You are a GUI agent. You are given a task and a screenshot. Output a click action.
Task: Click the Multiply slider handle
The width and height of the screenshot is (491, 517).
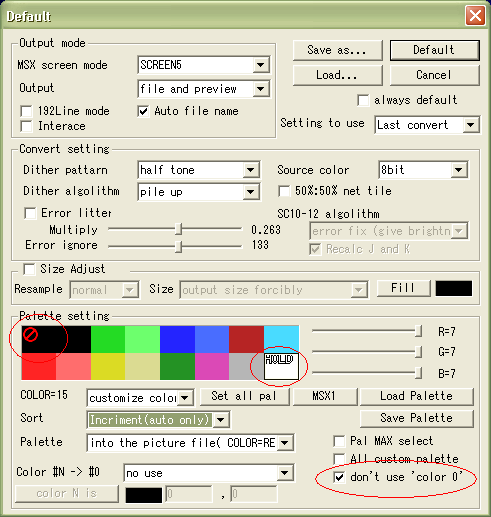tap(179, 229)
